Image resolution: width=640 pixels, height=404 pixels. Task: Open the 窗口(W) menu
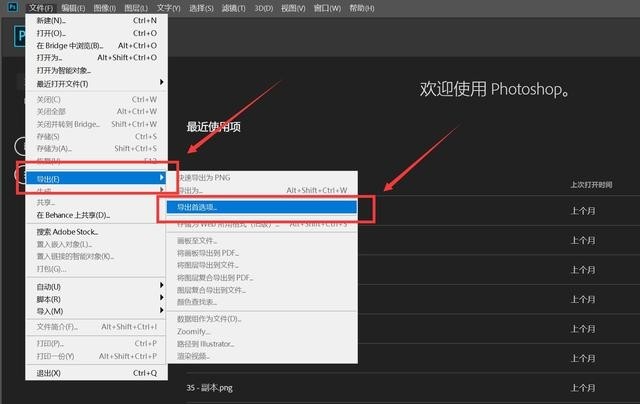pyautogui.click(x=327, y=8)
